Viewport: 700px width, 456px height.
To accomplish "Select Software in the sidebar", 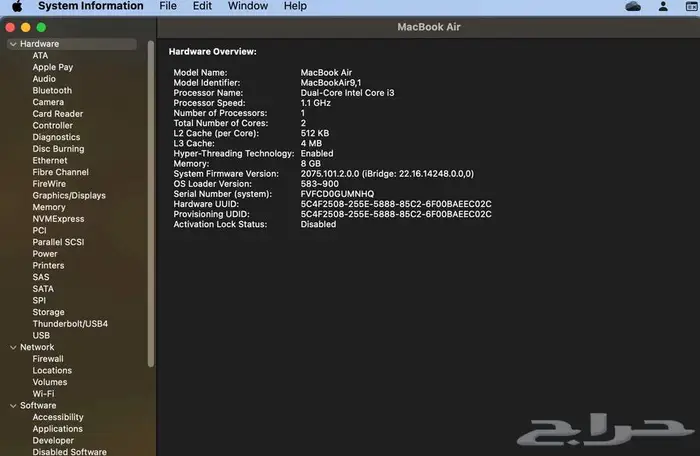I will coord(38,406).
